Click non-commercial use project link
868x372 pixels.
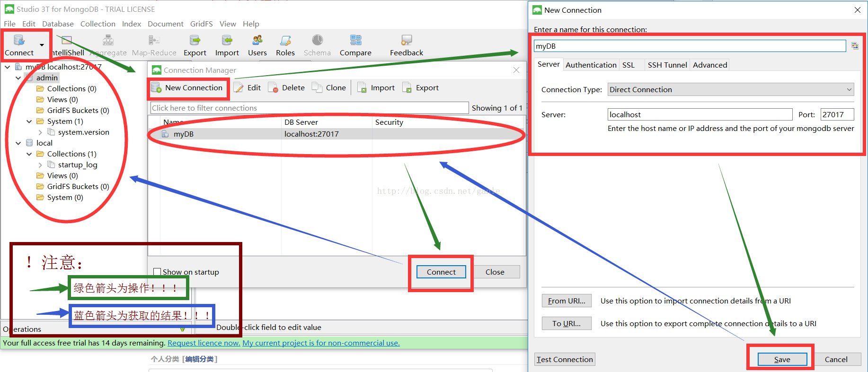321,343
